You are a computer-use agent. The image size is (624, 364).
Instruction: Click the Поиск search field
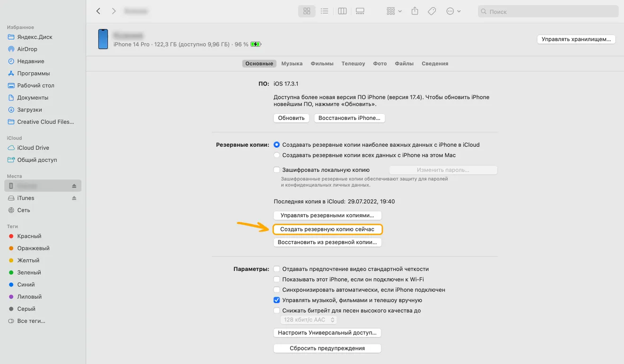point(548,11)
